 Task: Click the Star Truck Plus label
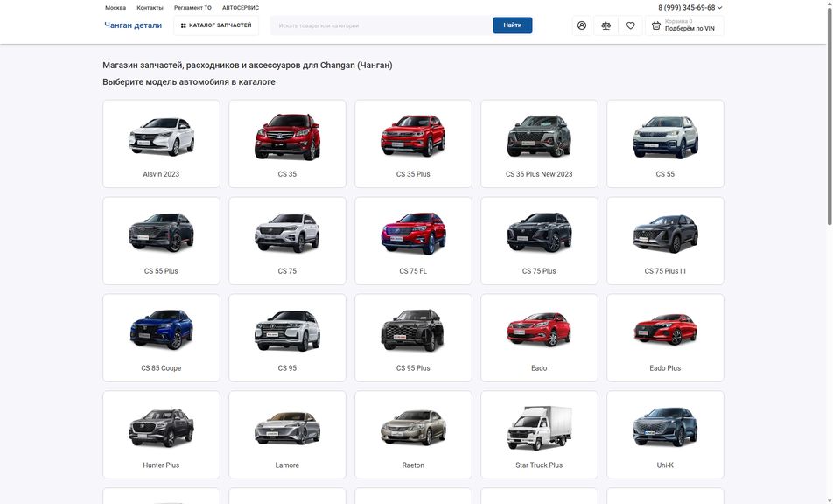539,465
